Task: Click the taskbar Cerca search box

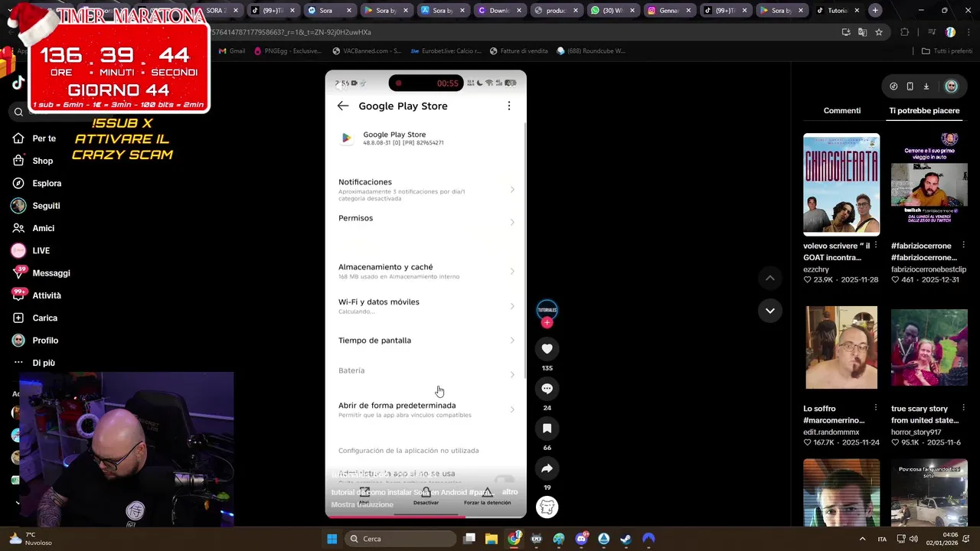Action: coord(400,539)
